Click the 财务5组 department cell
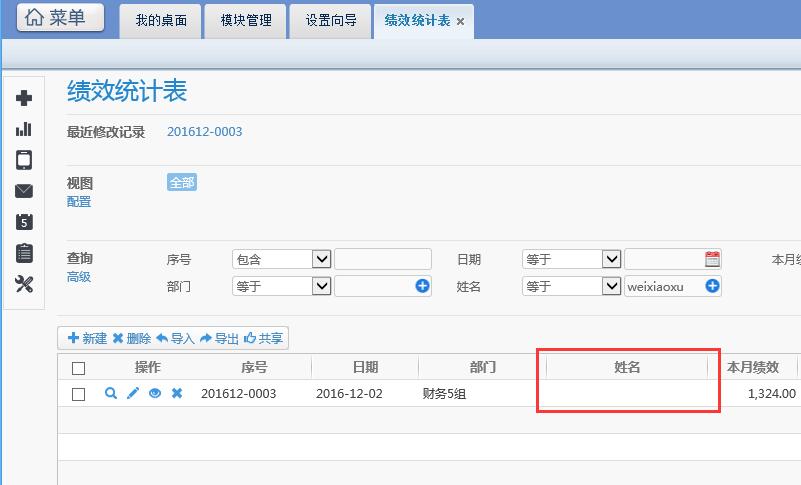The width and height of the screenshot is (801, 485). 444,394
